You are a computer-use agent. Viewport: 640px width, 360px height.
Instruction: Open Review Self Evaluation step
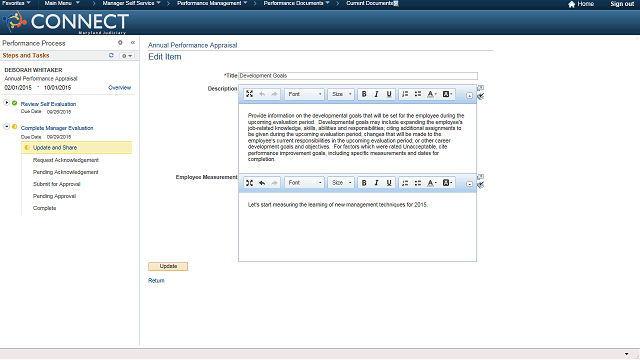[48, 104]
